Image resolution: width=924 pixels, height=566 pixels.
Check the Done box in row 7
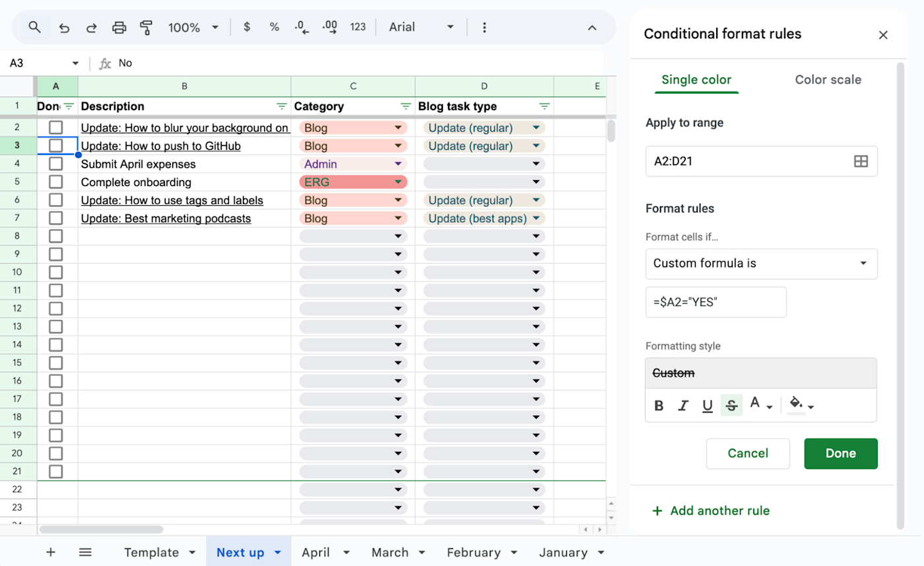pyautogui.click(x=56, y=218)
